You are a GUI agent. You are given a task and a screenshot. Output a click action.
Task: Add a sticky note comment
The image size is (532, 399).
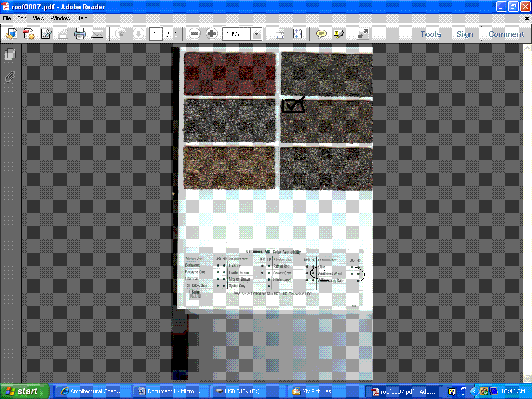coord(322,34)
